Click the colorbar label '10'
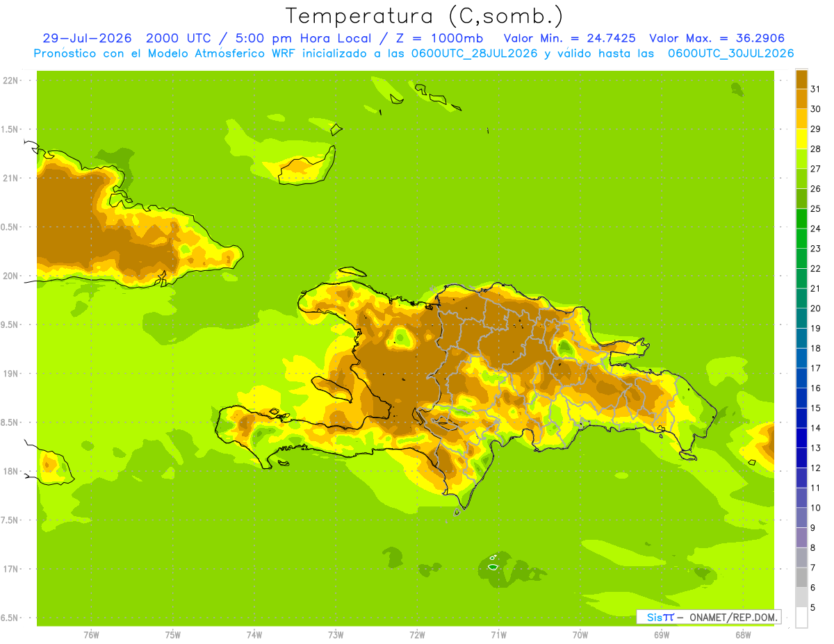 (815, 508)
